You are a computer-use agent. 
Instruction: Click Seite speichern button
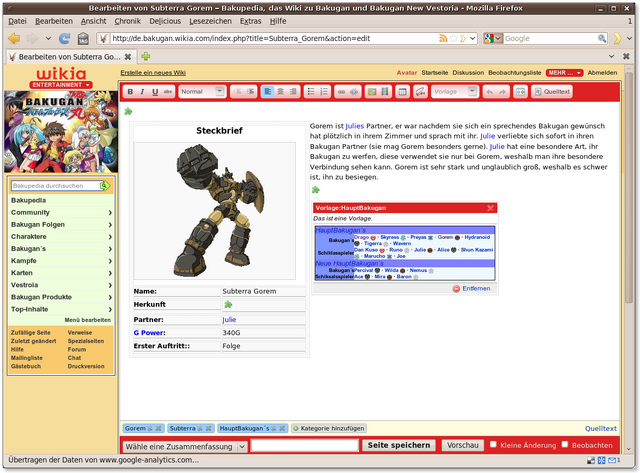[x=399, y=445]
